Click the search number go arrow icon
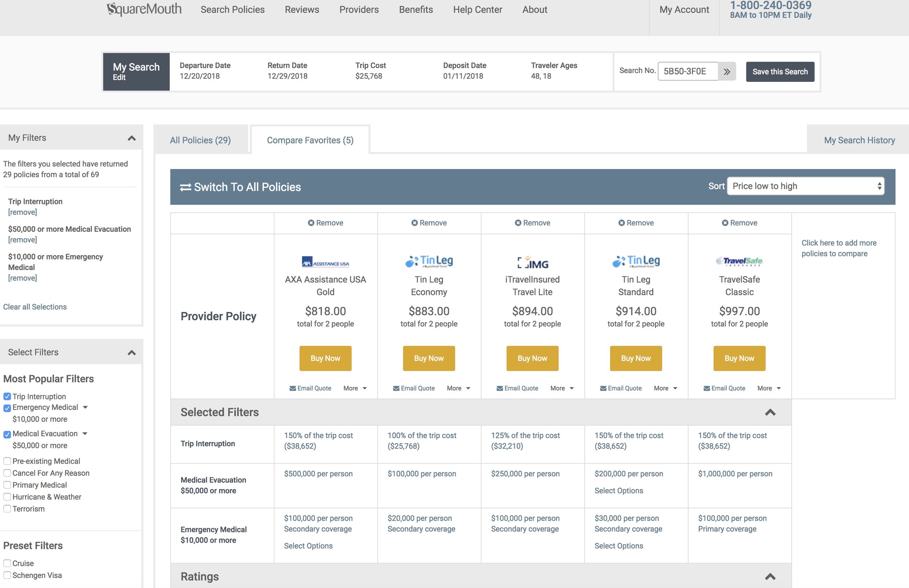This screenshot has width=909, height=588. 727,71
